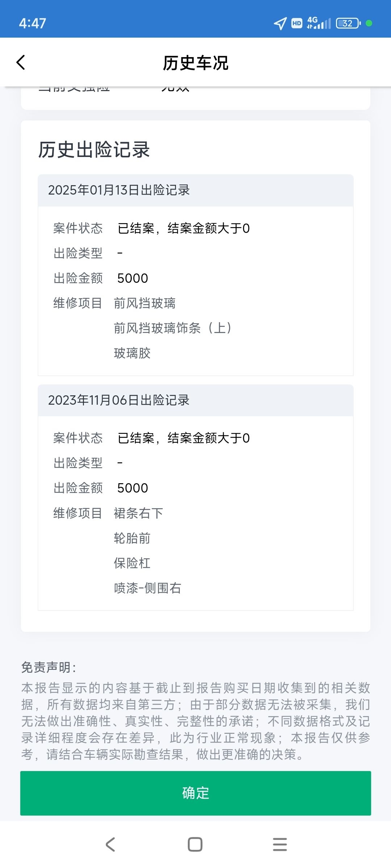Select the 2025年01月13日出险记录 header

(x=195, y=190)
